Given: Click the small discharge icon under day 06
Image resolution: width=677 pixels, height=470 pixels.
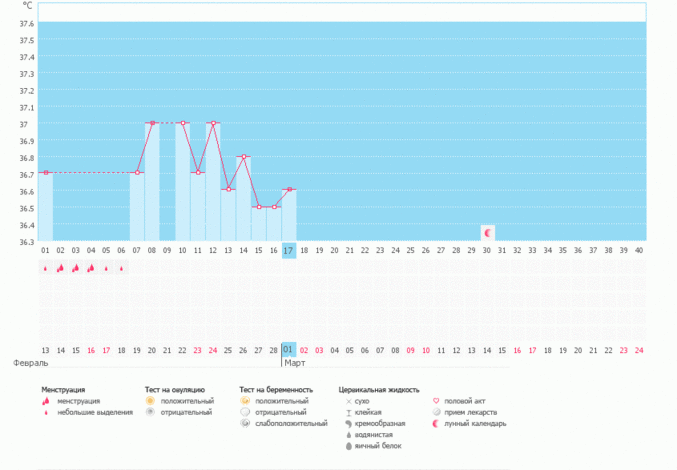Looking at the screenshot, I should [x=122, y=268].
